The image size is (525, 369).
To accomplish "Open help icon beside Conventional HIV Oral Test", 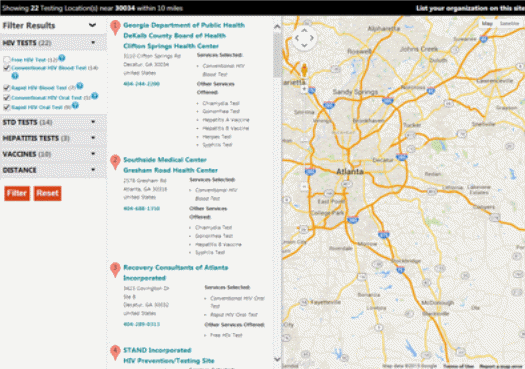I will click(95, 96).
